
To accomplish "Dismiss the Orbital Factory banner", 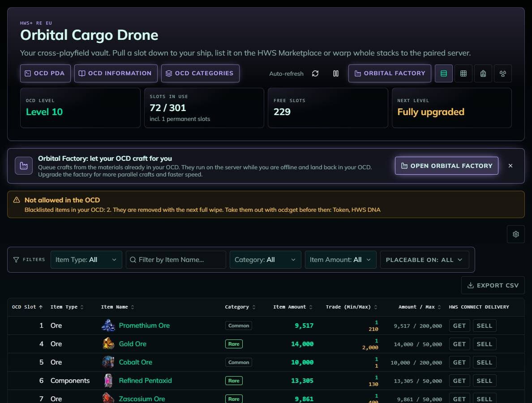I will click(x=511, y=166).
